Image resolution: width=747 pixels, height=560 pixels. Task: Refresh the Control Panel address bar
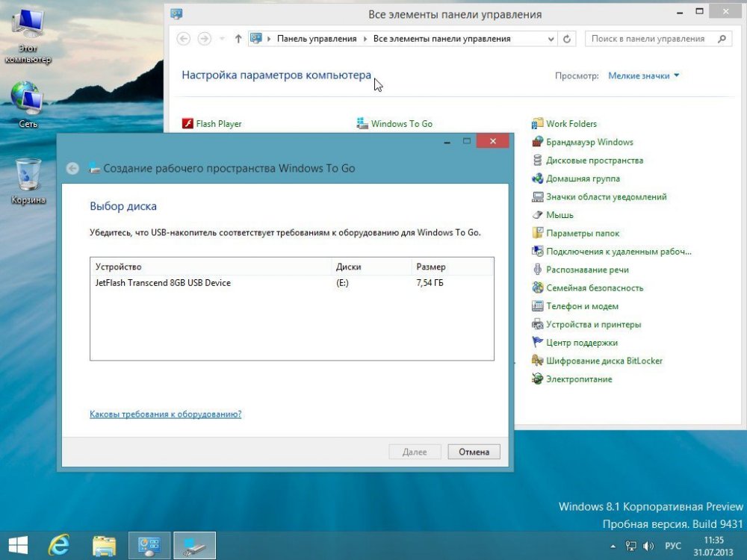567,39
